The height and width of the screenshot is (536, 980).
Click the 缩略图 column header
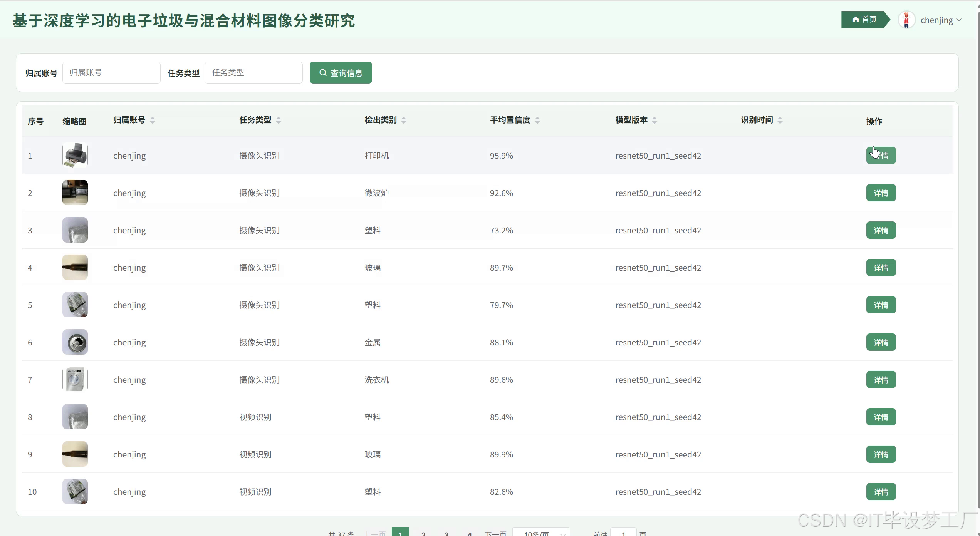point(74,121)
